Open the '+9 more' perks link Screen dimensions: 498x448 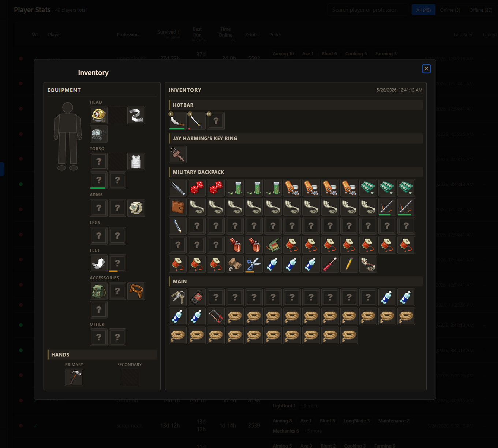(x=309, y=406)
